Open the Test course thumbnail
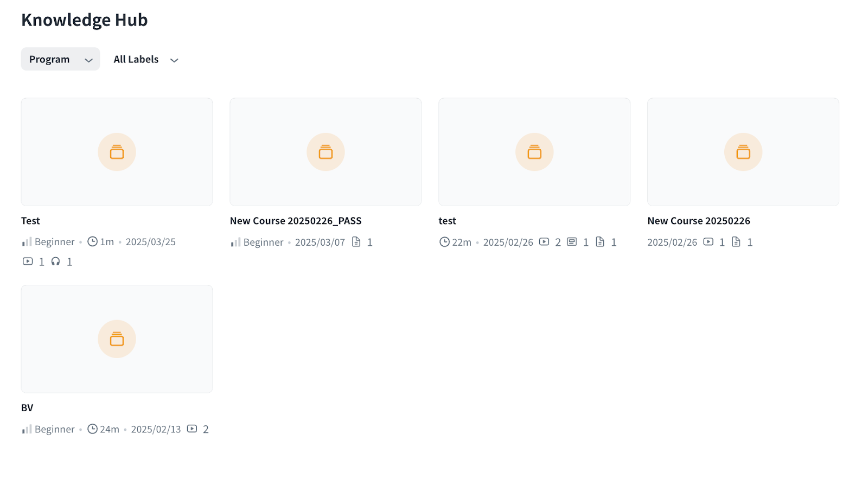This screenshot has height=485, width=868. [117, 152]
